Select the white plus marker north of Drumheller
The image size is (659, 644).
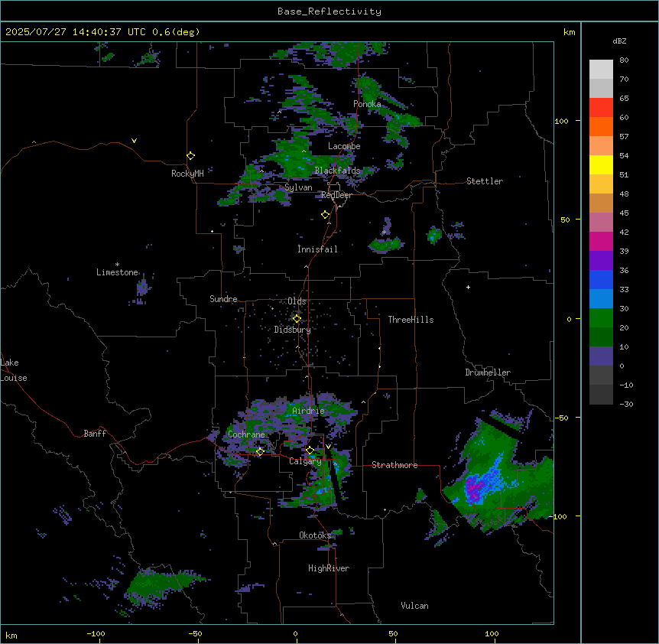468,287
